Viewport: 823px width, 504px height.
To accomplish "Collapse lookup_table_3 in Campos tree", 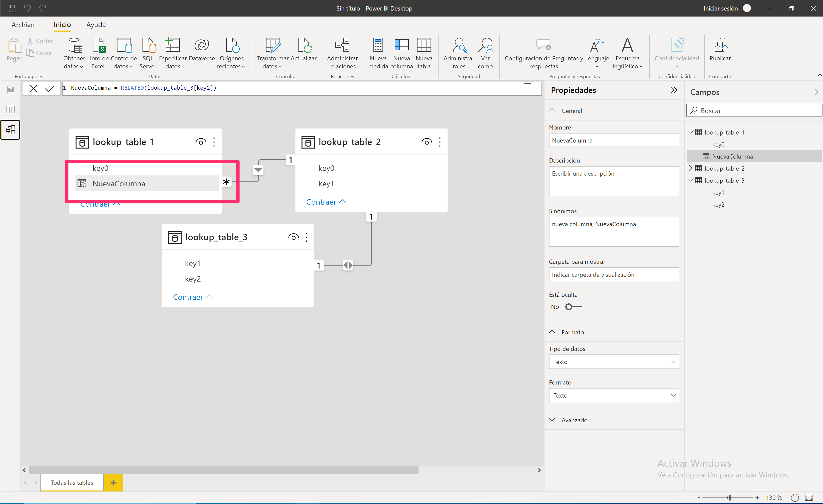I will 691,180.
